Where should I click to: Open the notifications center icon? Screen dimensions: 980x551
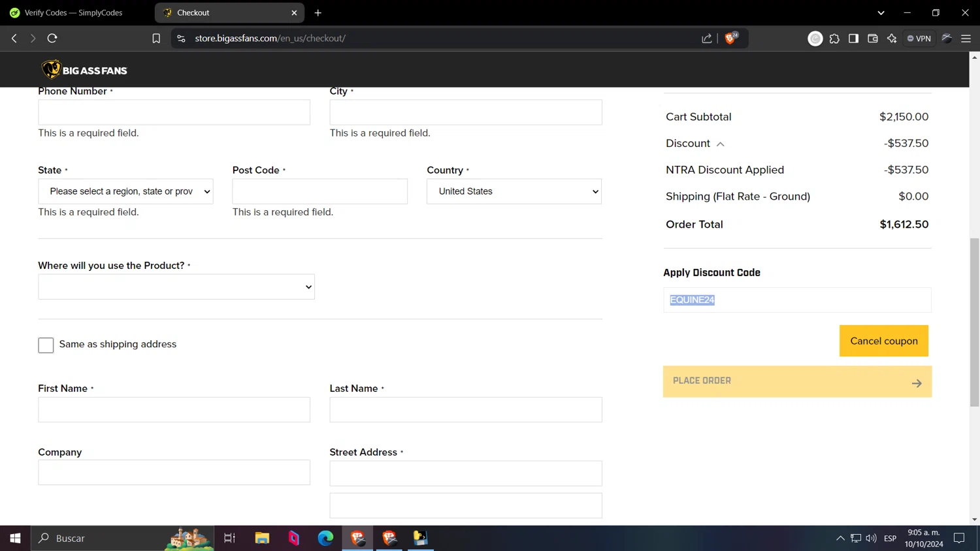point(959,539)
